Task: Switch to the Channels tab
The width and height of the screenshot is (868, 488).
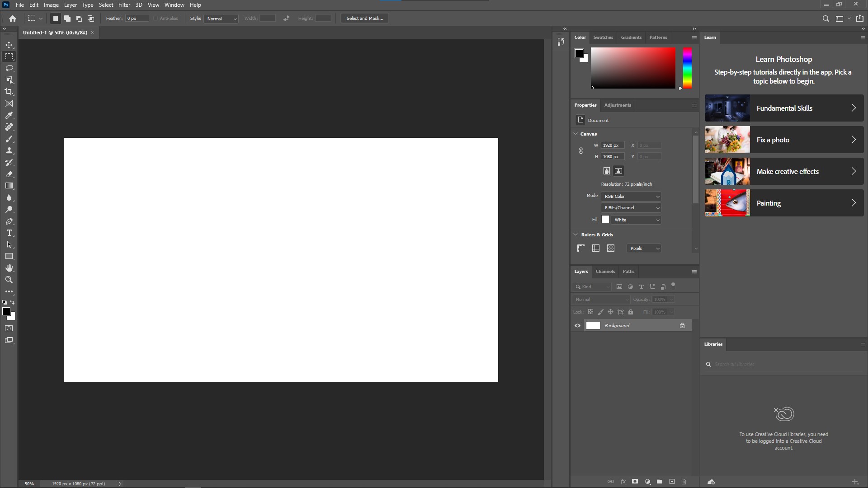Action: (605, 272)
